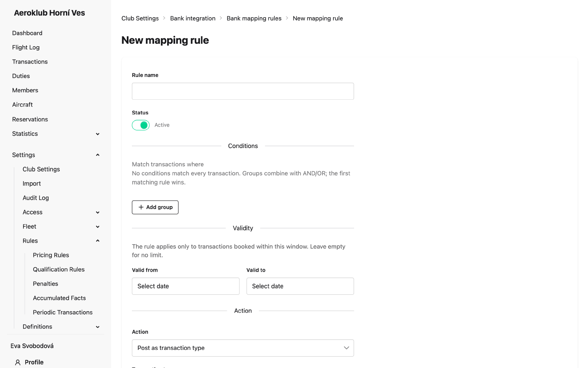Click the New mapping rule breadcrumb
Viewport: 588px width, 368px height.
point(318,18)
